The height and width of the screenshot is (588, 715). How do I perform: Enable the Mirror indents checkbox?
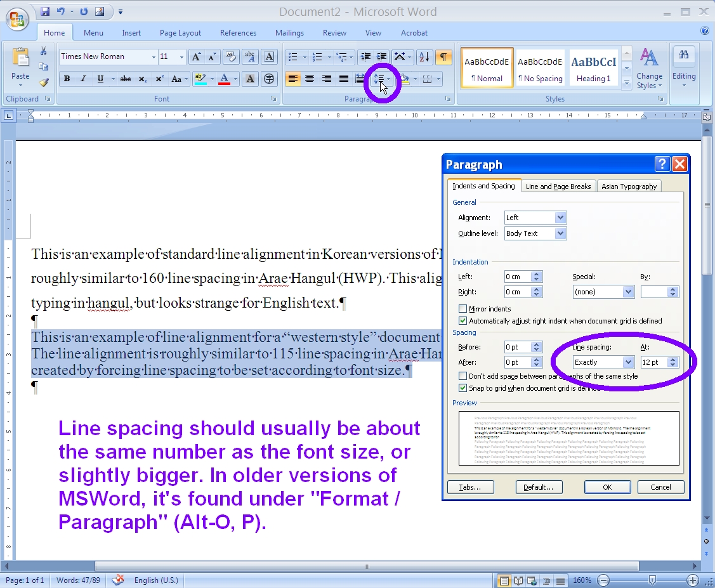coord(462,309)
